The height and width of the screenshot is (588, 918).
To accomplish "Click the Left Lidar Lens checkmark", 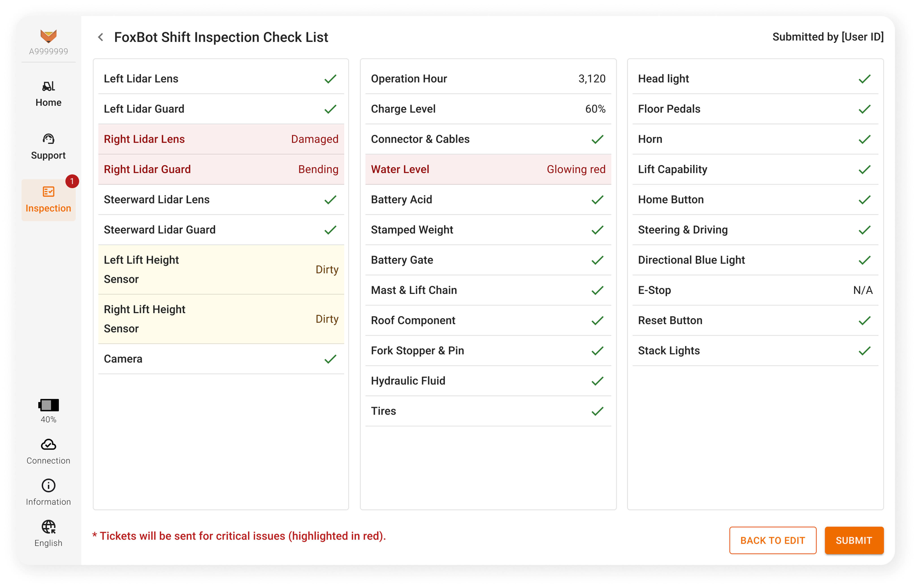I will click(x=330, y=79).
